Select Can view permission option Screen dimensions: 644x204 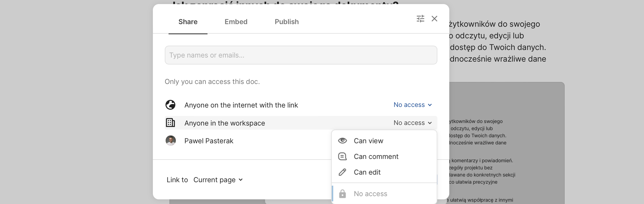point(368,141)
